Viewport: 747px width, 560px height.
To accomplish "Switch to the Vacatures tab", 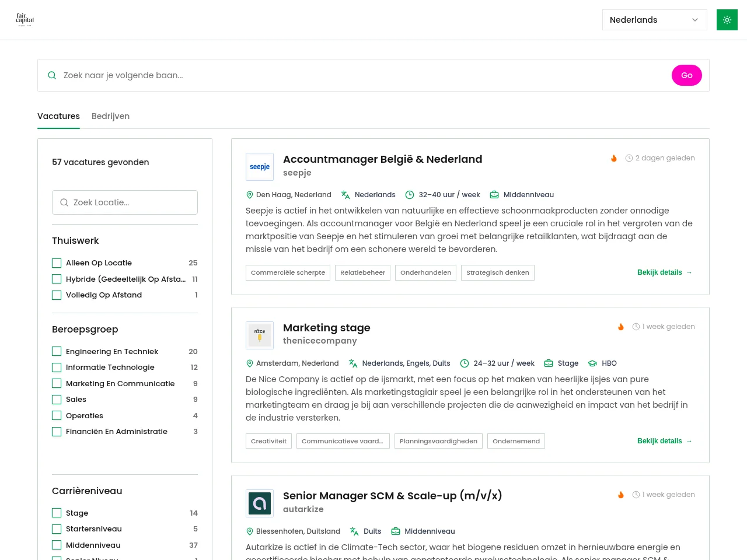I will click(58, 117).
